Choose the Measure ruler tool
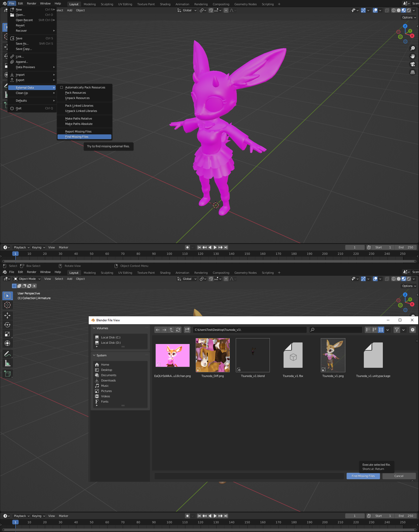Screen dimensions: 419x532 [7, 363]
